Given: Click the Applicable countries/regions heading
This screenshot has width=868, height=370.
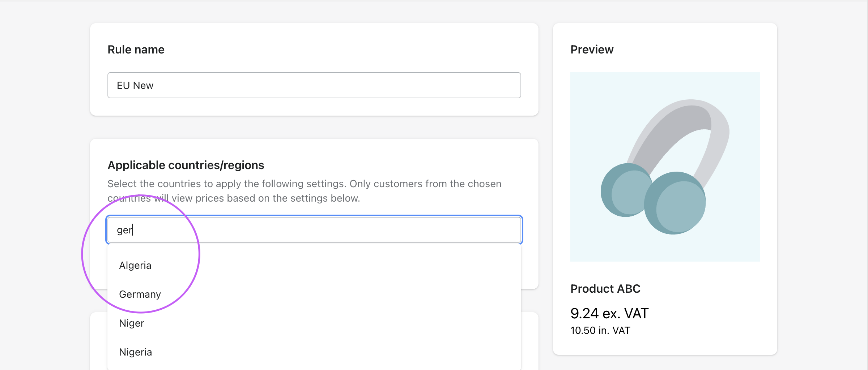Looking at the screenshot, I should (186, 165).
